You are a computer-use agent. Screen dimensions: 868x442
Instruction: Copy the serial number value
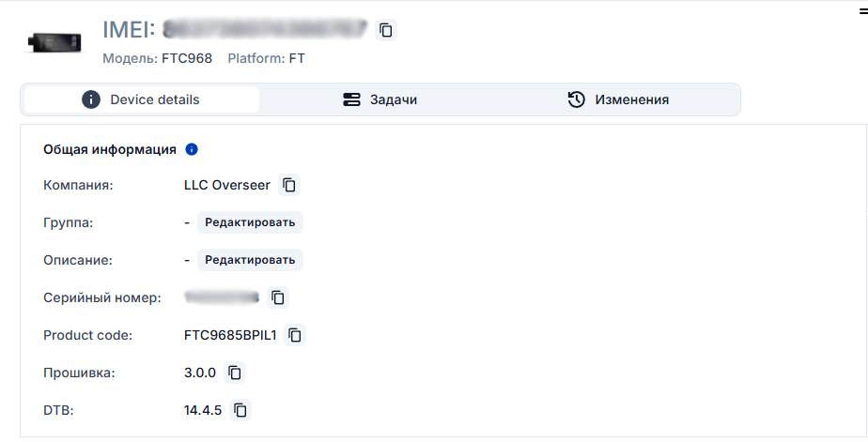tap(278, 297)
